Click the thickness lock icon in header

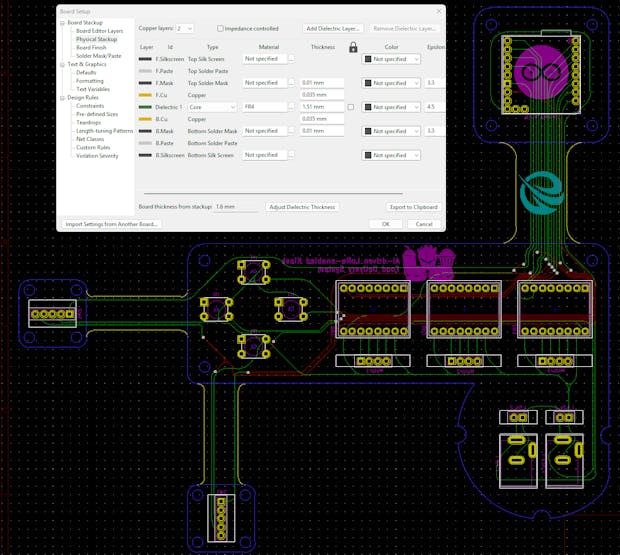tap(353, 47)
